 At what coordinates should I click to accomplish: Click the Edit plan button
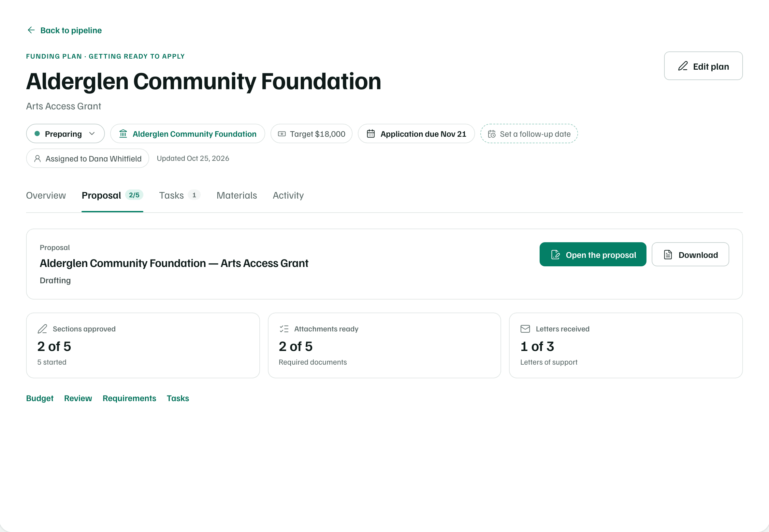coord(703,66)
